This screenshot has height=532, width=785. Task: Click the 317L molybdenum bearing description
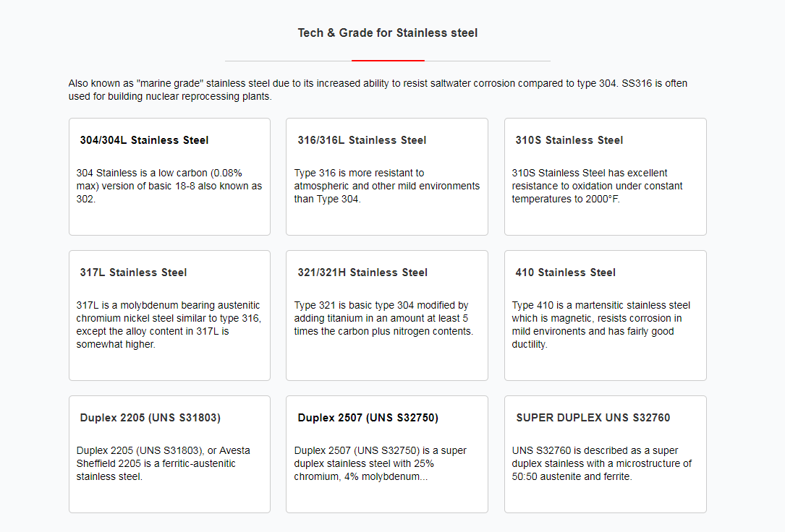click(169, 325)
